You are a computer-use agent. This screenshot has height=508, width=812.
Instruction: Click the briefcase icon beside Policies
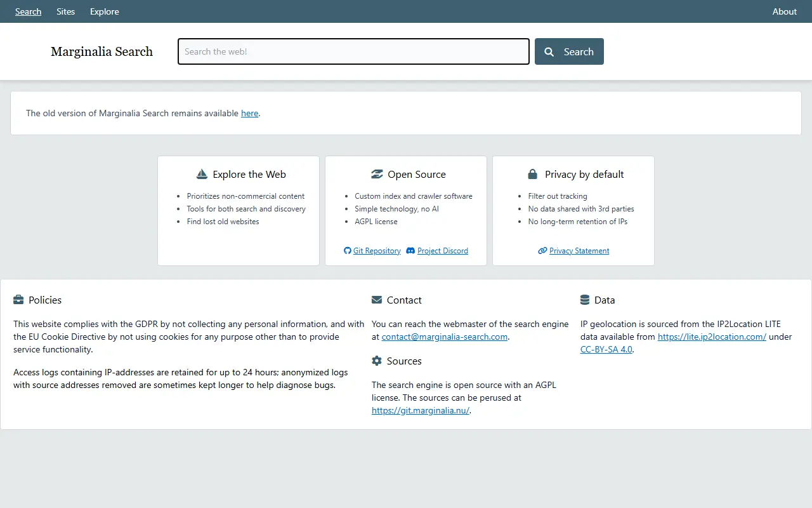pyautogui.click(x=18, y=300)
